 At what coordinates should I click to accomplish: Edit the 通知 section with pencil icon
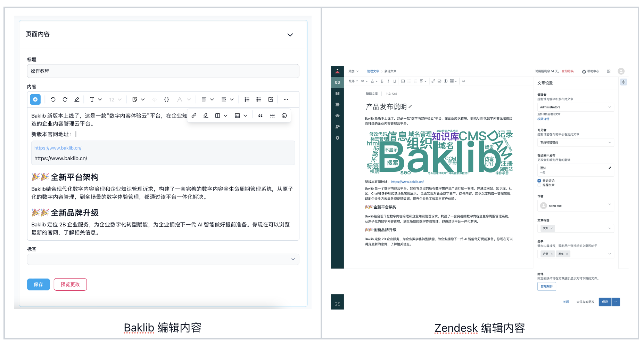[x=610, y=168]
